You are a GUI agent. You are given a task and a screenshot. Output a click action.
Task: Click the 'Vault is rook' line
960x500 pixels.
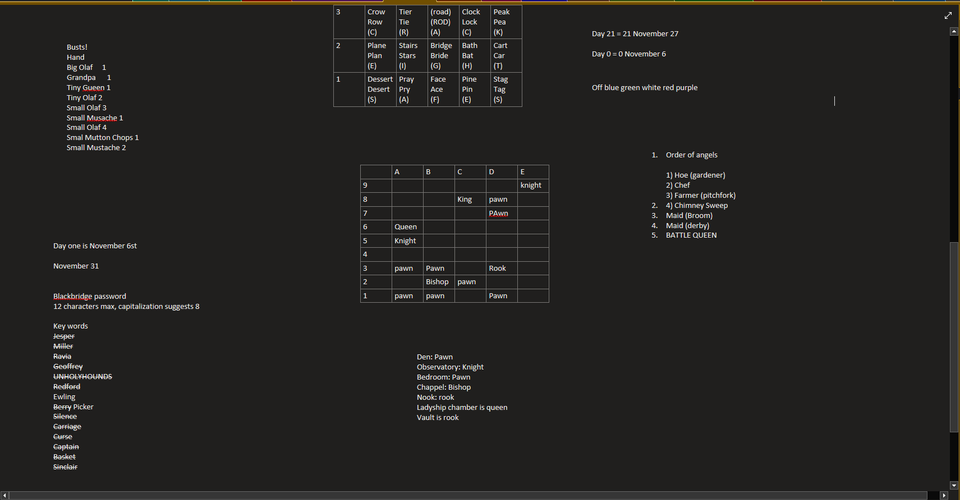pyautogui.click(x=437, y=418)
